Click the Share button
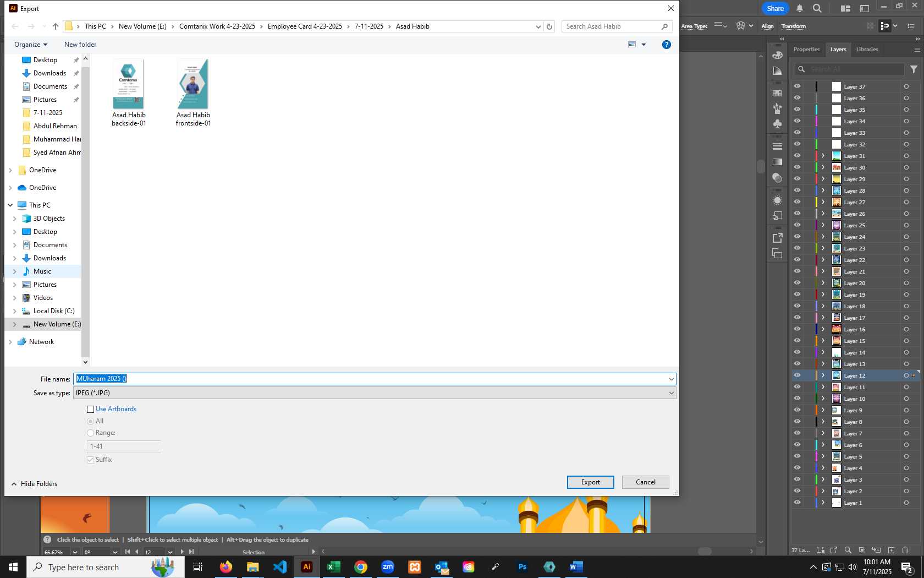Viewport: 924px width, 578px height. (x=775, y=8)
